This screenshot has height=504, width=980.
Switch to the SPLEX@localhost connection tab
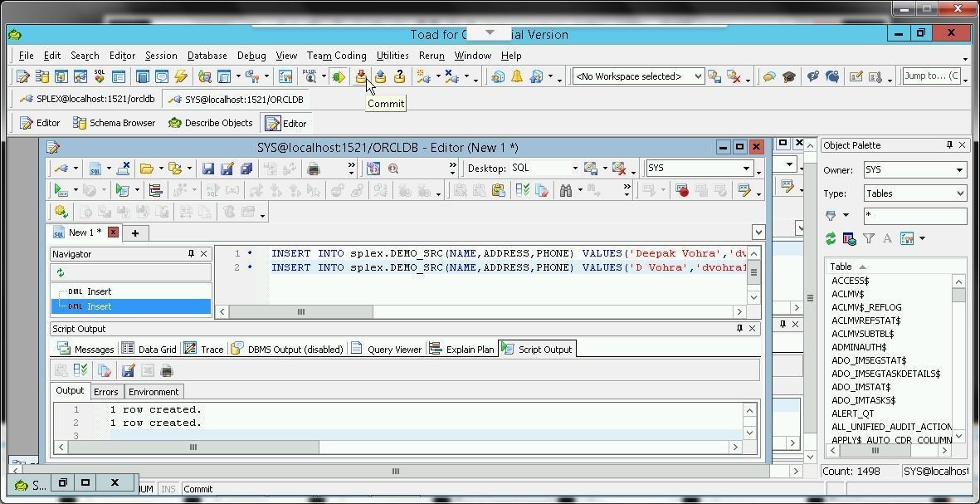(x=87, y=100)
